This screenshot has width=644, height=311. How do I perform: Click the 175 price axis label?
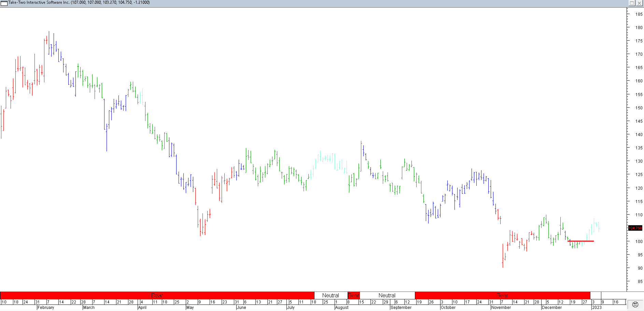point(639,41)
